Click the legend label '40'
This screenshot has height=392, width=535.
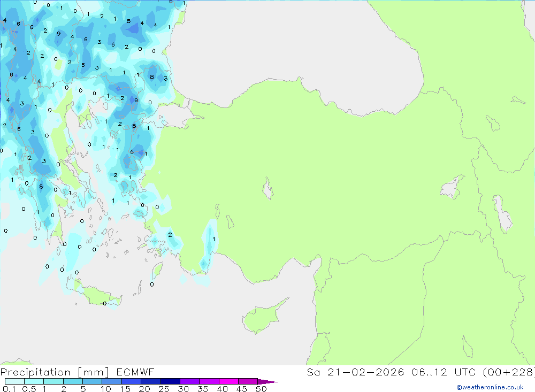coord(222,389)
